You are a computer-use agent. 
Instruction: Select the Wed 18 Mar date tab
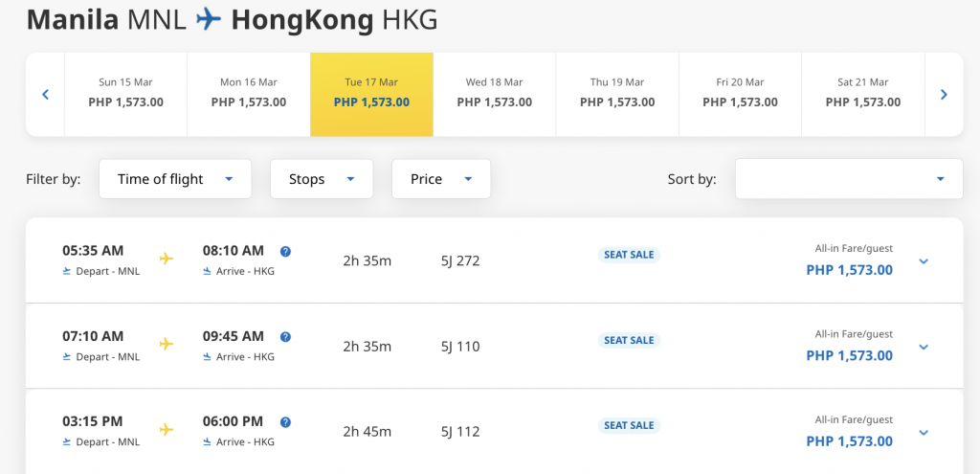tap(495, 95)
